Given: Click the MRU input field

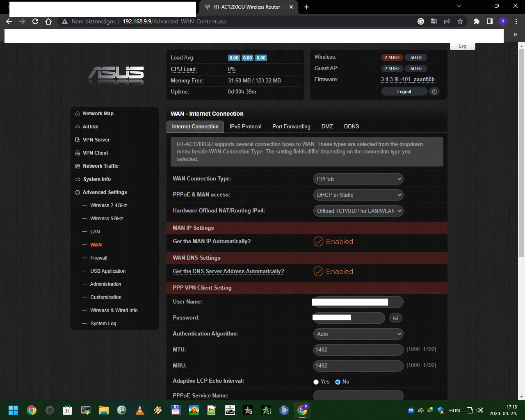Looking at the screenshot, I should (x=358, y=366).
